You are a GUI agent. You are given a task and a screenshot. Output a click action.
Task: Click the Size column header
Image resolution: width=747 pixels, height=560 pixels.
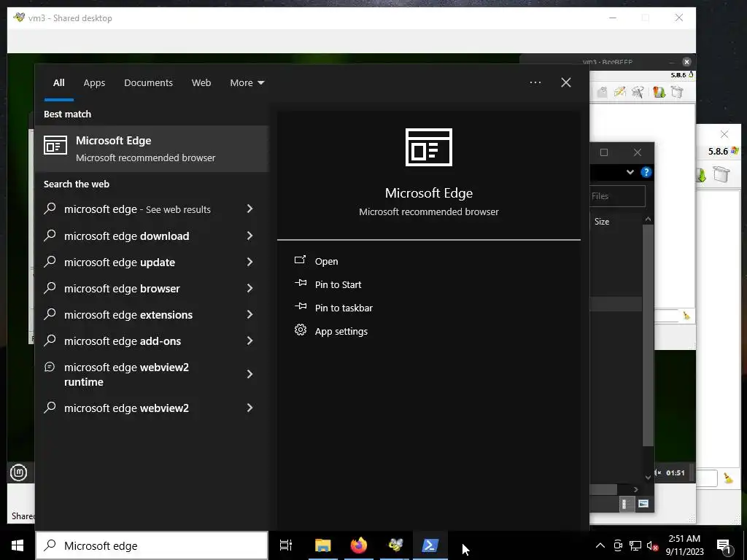coord(602,222)
